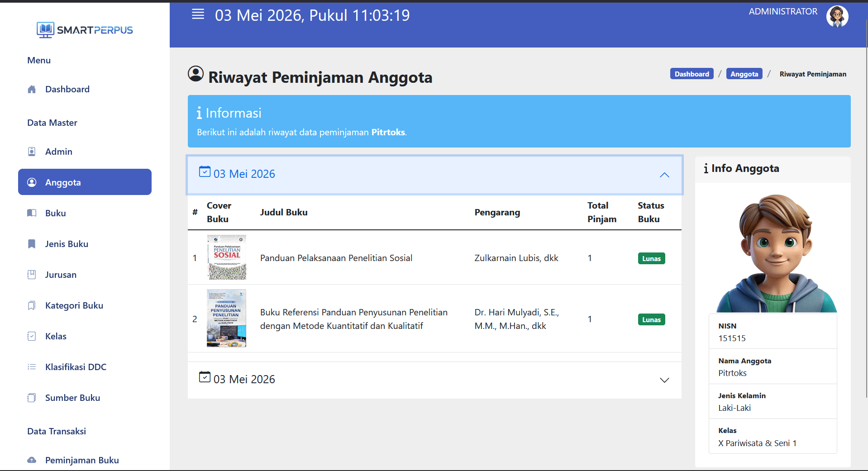
Task: Open the Jenis Buku menu item
Action: click(85, 244)
